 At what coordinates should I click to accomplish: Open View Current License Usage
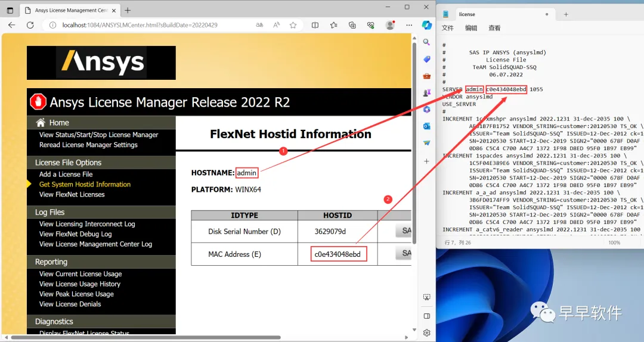(80, 274)
